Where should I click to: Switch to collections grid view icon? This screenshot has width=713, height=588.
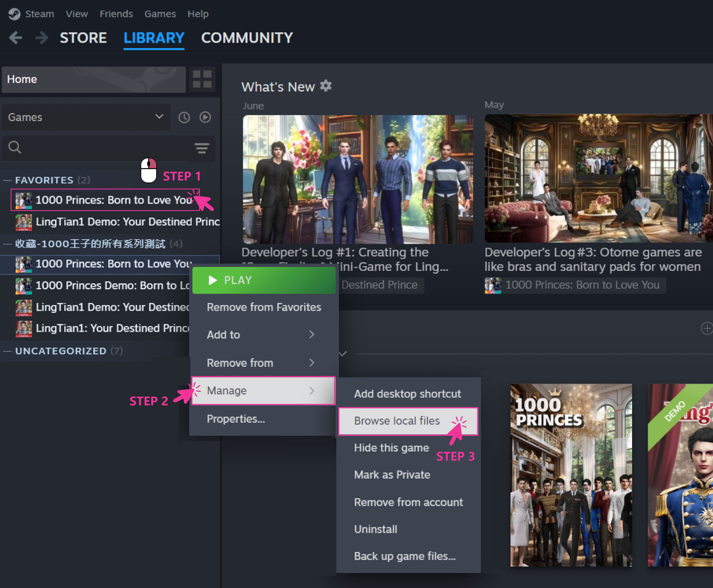tap(202, 79)
